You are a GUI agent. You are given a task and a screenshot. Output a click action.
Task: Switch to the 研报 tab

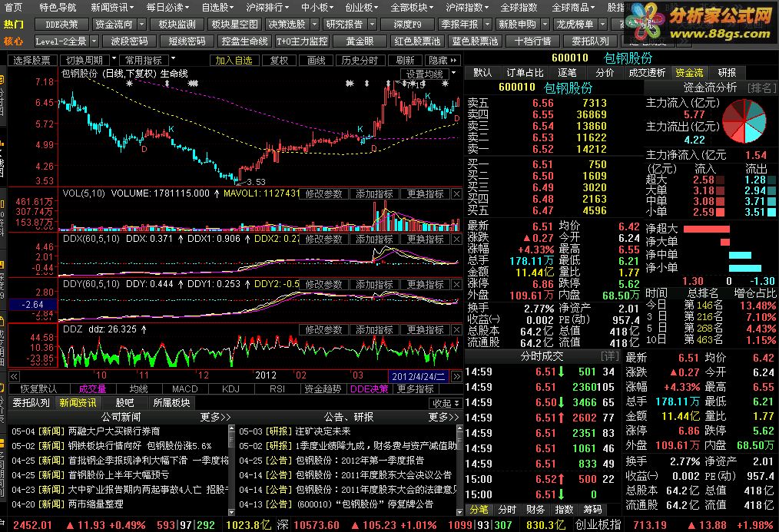click(x=727, y=72)
